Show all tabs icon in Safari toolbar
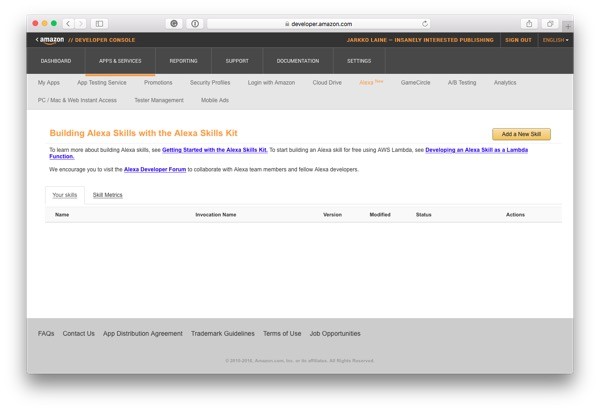 point(550,24)
